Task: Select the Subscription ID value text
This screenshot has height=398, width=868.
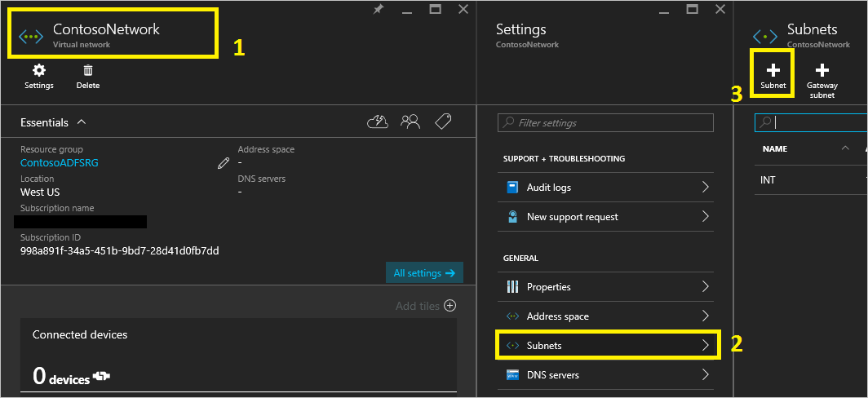Action: click(x=120, y=251)
